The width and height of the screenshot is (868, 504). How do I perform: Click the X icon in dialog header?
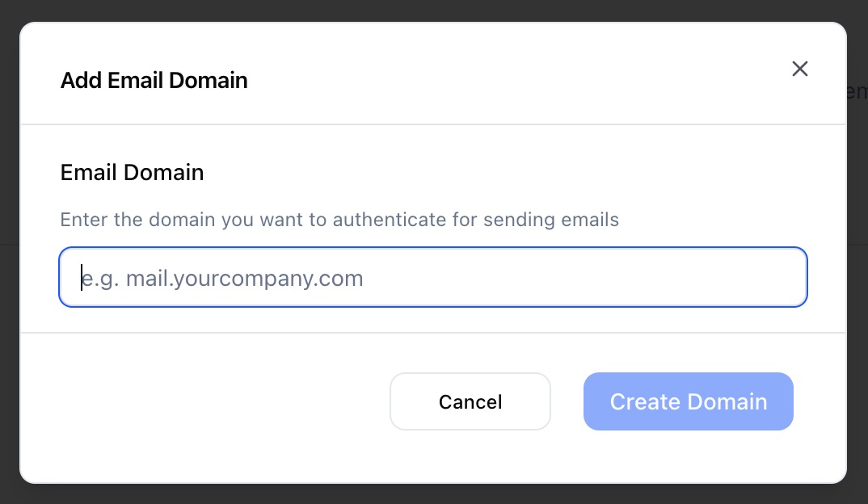click(799, 69)
